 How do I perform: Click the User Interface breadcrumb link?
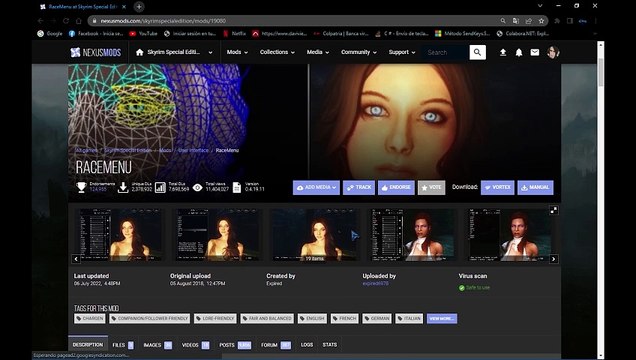coord(193,150)
